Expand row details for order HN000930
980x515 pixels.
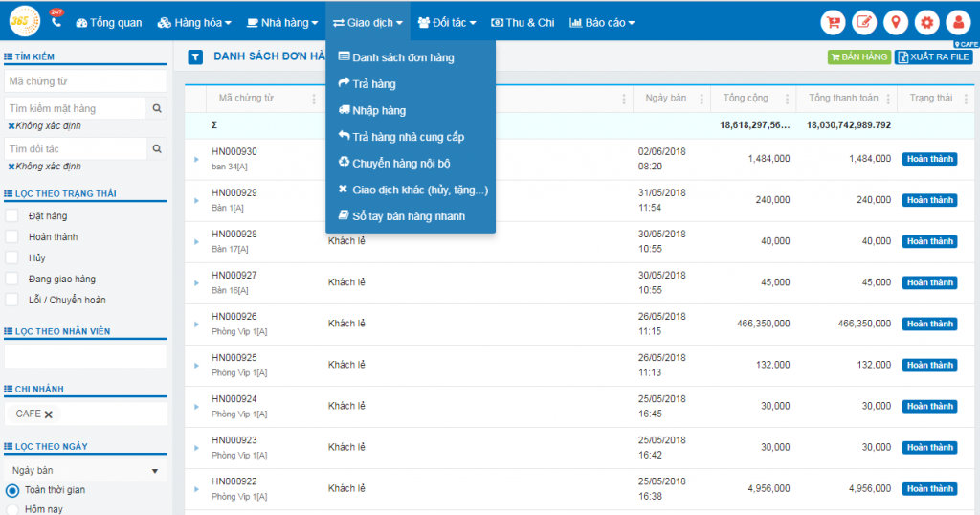tap(196, 159)
